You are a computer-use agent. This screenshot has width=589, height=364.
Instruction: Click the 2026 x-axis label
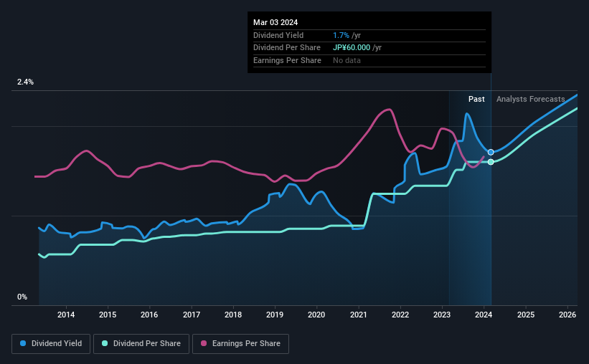click(567, 315)
